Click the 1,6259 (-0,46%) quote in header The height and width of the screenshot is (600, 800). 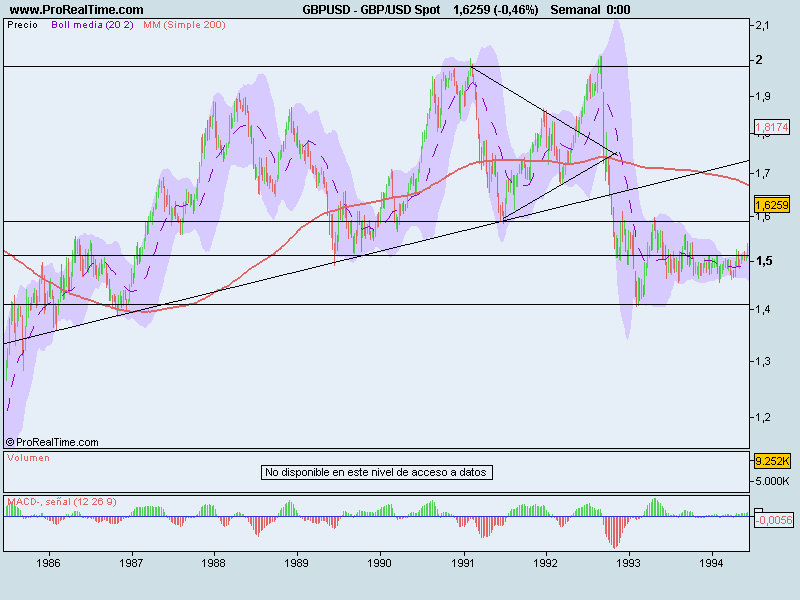[x=495, y=10]
